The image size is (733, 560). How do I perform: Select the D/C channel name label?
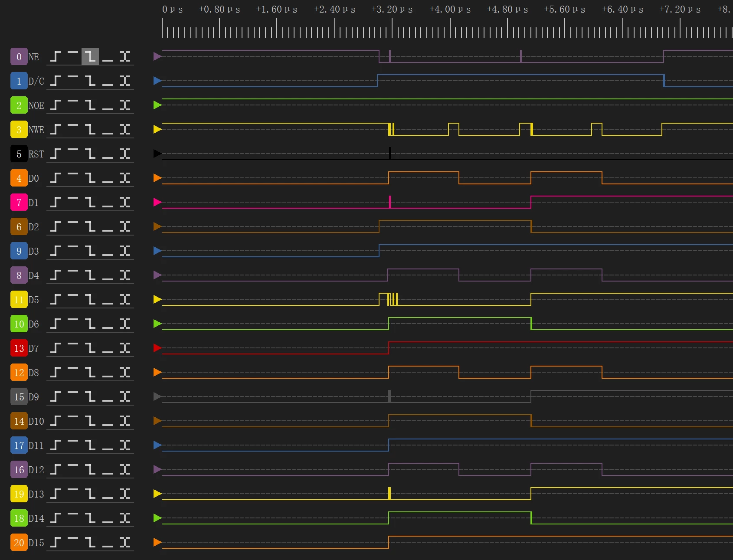(36, 81)
